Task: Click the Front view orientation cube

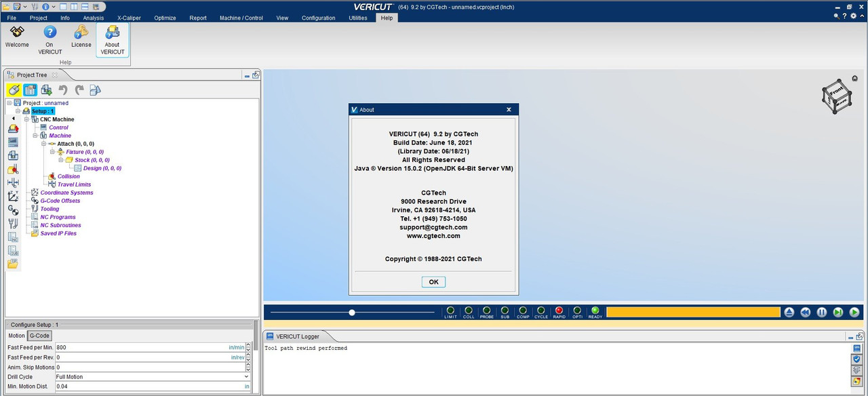Action: point(836,96)
